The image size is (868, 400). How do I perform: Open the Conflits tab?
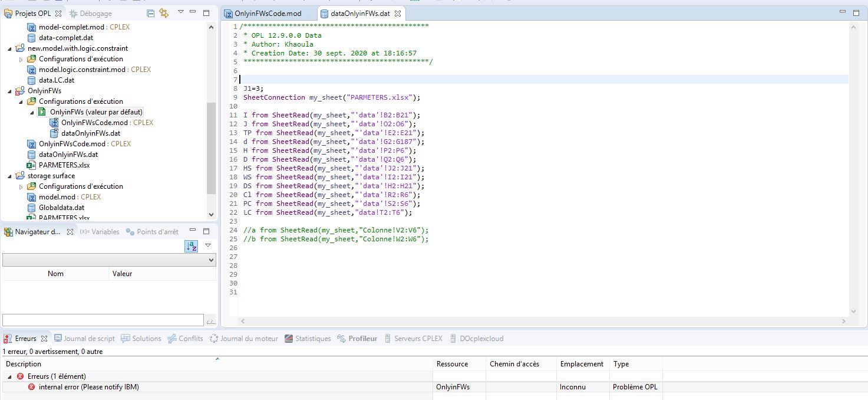pos(185,339)
